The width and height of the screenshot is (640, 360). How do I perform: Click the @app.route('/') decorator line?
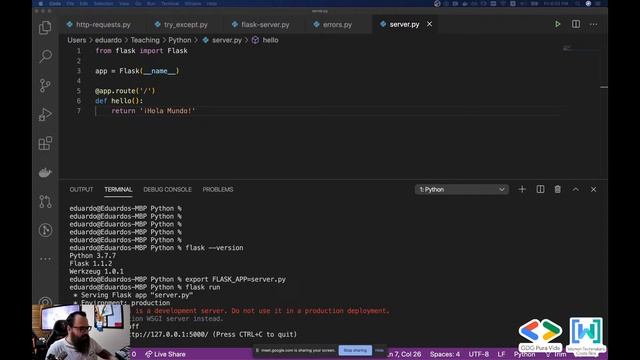(125, 91)
